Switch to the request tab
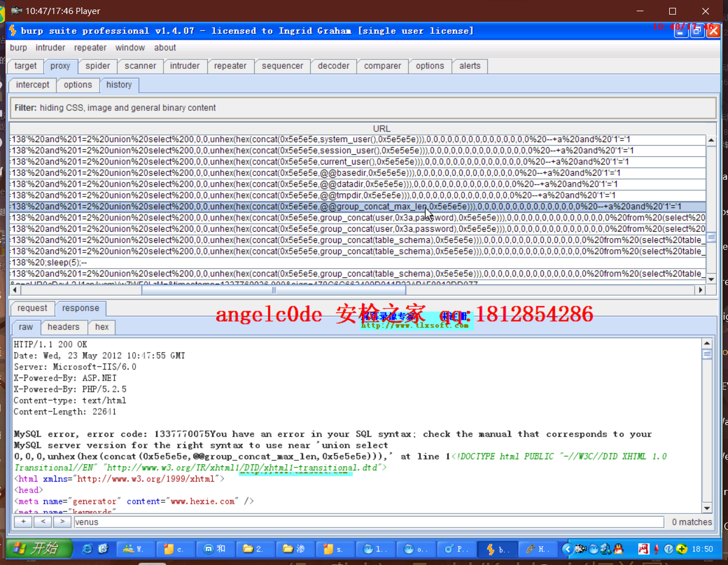 [x=32, y=309]
